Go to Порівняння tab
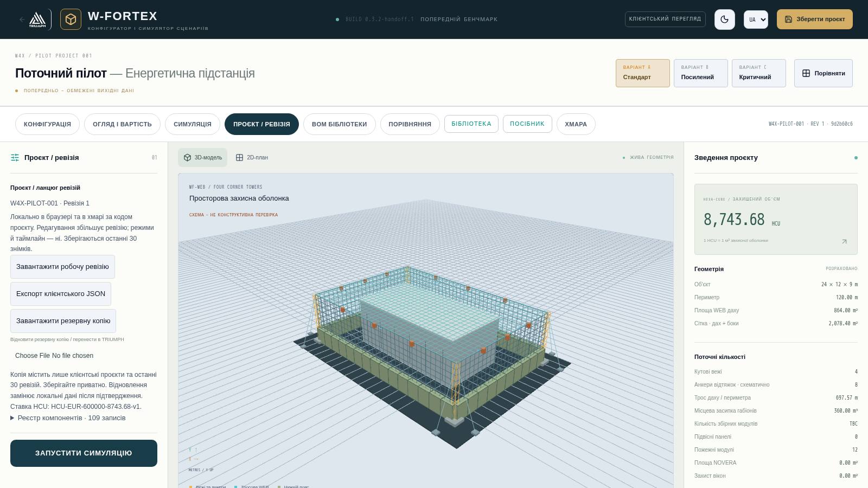Screen dimensions: 868x488 coord(410,124)
